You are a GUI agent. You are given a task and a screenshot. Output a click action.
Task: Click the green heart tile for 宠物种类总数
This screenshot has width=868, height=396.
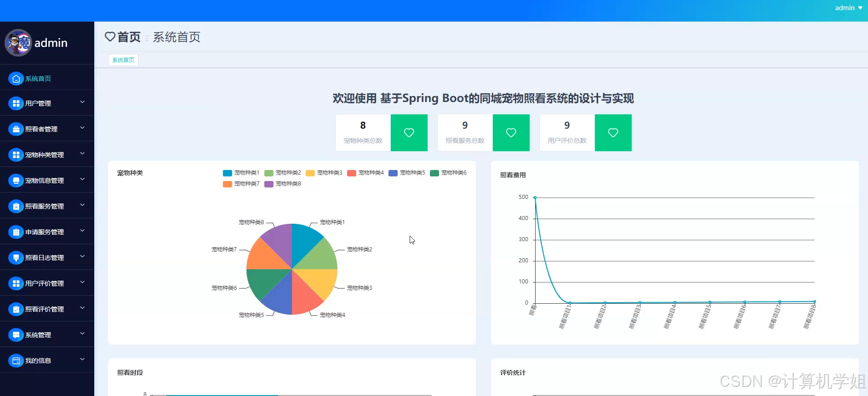pyautogui.click(x=409, y=133)
